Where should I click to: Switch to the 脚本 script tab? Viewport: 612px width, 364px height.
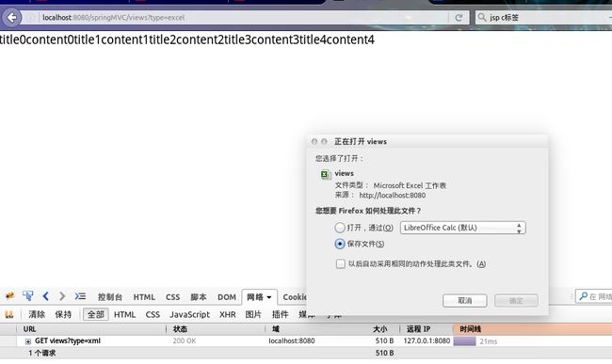click(199, 297)
